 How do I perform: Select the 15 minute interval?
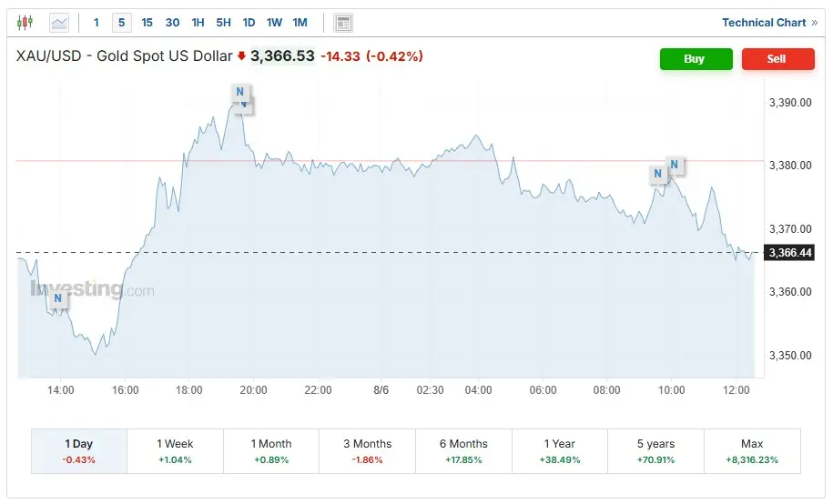147,23
